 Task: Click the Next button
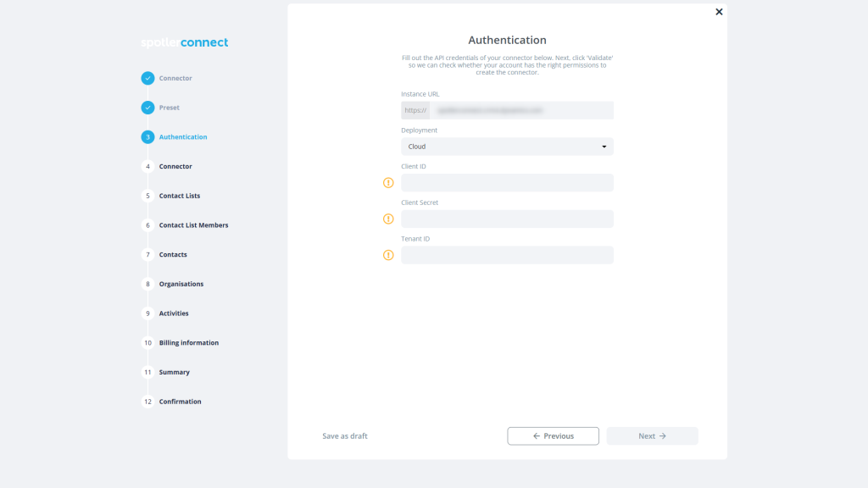coord(652,436)
